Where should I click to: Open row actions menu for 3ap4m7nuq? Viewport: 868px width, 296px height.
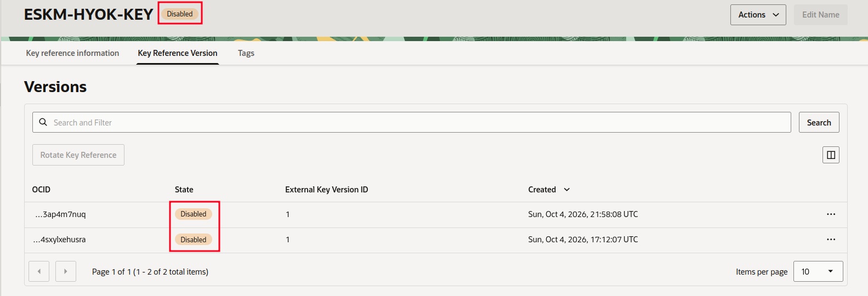click(831, 214)
